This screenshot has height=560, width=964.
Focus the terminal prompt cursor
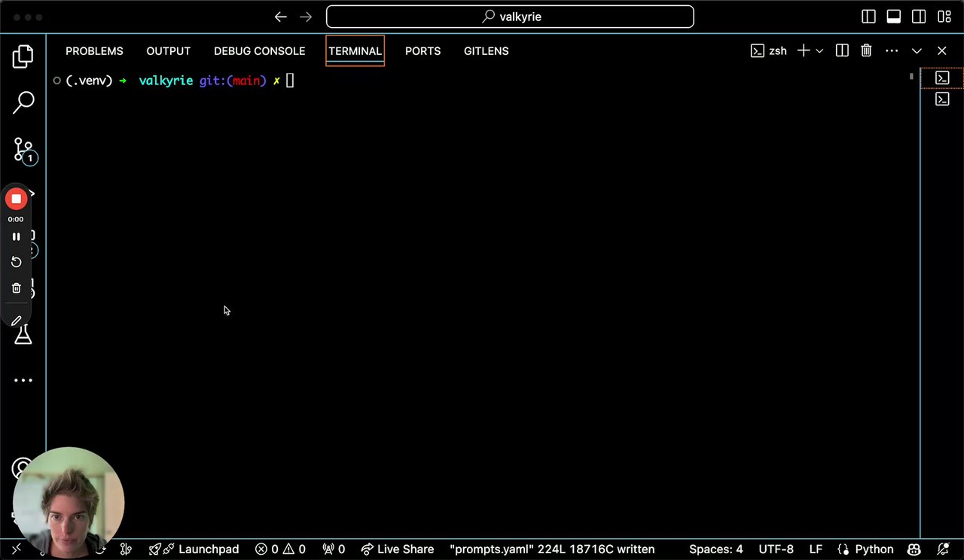tap(290, 81)
